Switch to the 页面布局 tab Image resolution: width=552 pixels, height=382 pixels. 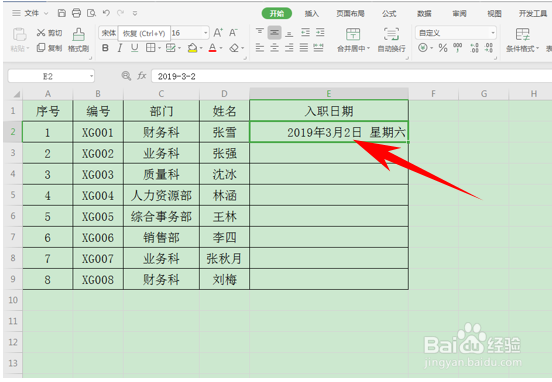click(350, 14)
